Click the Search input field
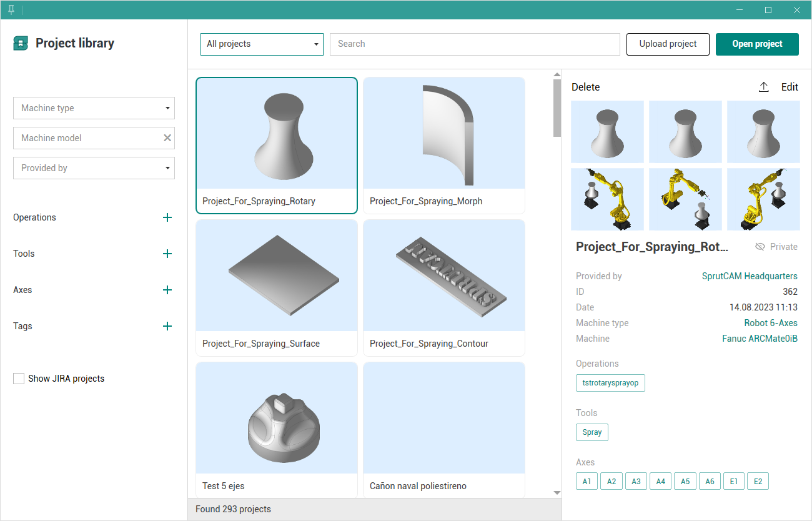812x521 pixels. [x=475, y=44]
